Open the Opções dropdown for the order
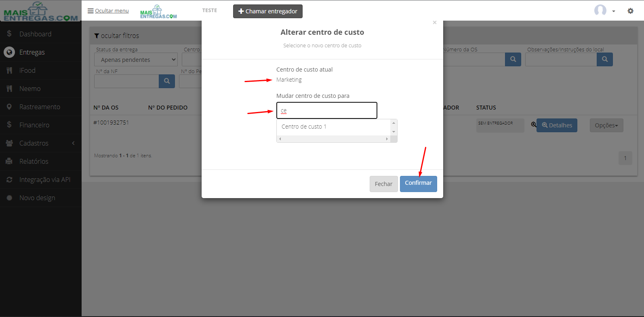The width and height of the screenshot is (644, 317). 606,125
